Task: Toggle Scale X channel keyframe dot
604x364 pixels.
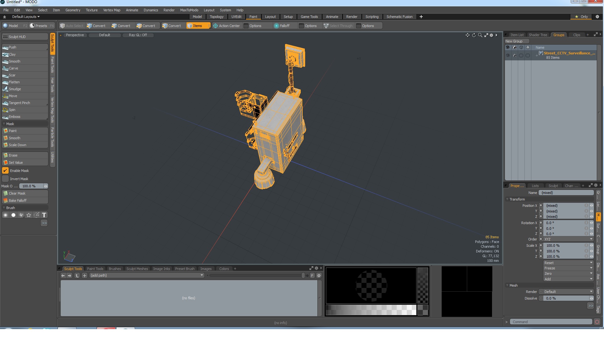Action: point(541,245)
